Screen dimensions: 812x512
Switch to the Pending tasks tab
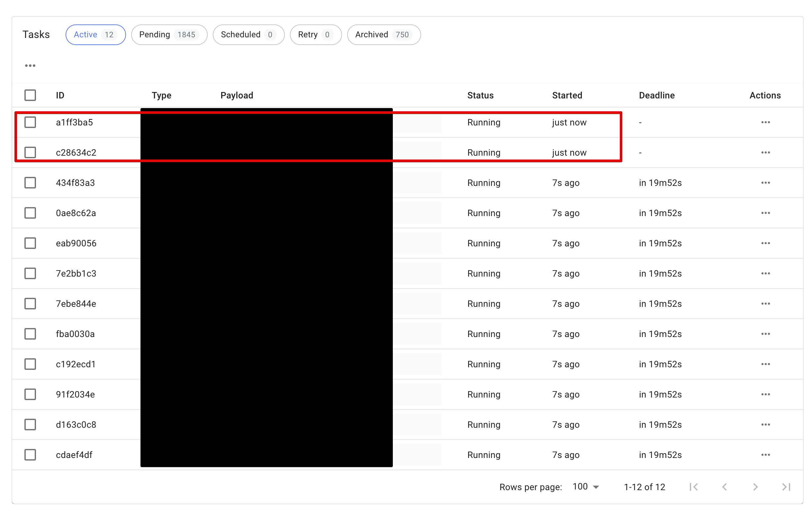(x=169, y=34)
